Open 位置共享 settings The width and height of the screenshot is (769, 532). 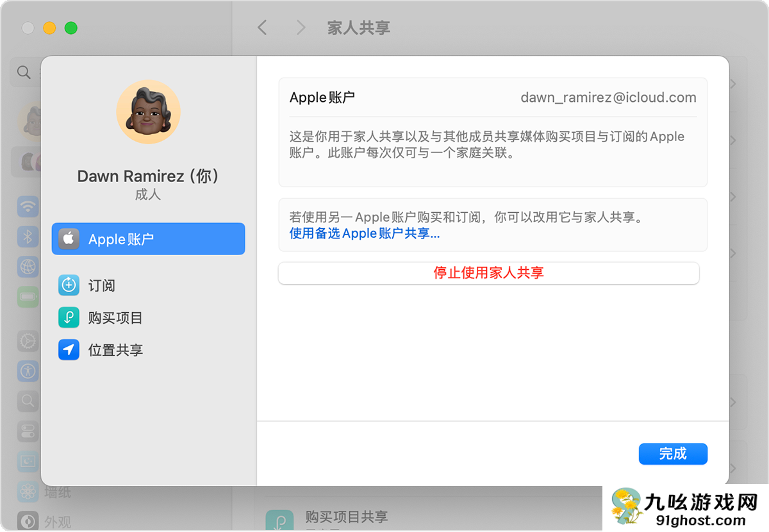point(115,350)
